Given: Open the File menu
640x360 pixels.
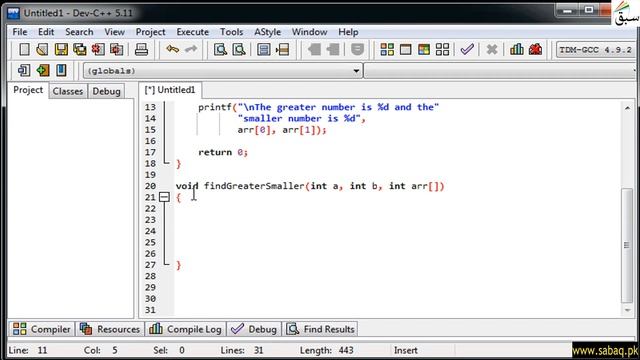Looking at the screenshot, I should click(x=20, y=32).
